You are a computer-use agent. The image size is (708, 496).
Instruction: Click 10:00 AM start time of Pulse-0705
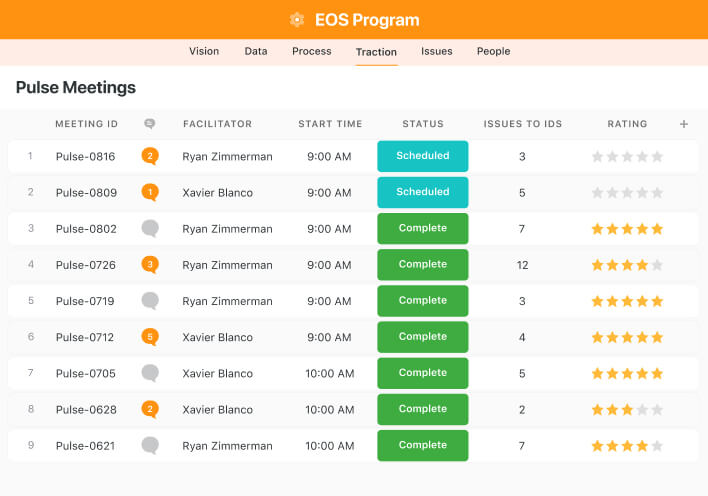coord(330,374)
